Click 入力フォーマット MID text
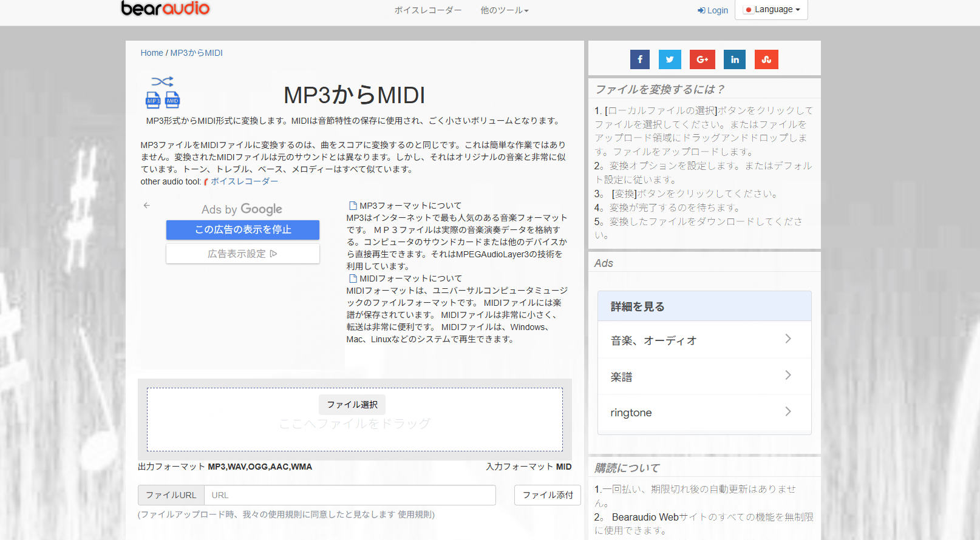 pyautogui.click(x=529, y=467)
